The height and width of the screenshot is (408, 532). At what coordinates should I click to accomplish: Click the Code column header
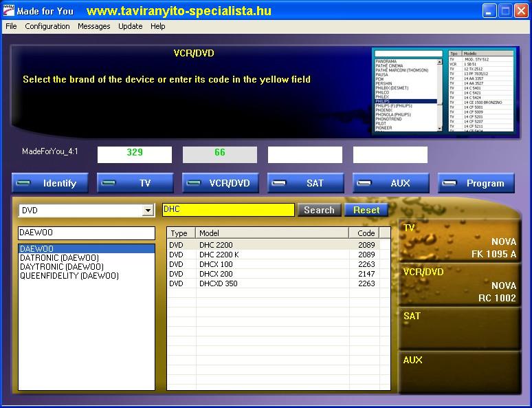tap(364, 233)
